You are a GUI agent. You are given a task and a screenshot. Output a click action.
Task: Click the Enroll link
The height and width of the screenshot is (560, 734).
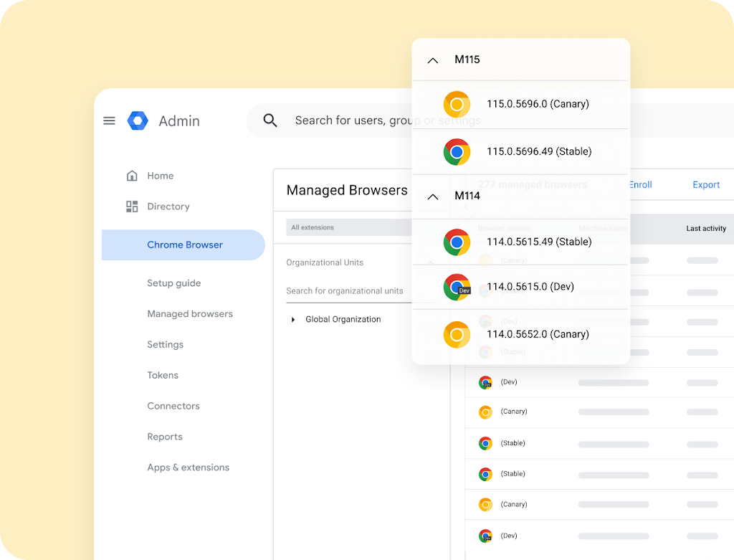click(640, 185)
